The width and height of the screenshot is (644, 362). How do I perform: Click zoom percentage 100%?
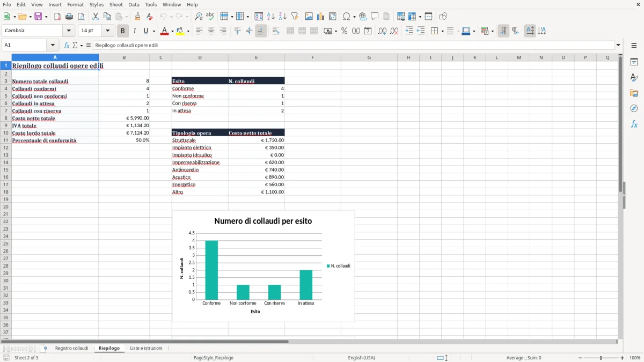(x=635, y=358)
